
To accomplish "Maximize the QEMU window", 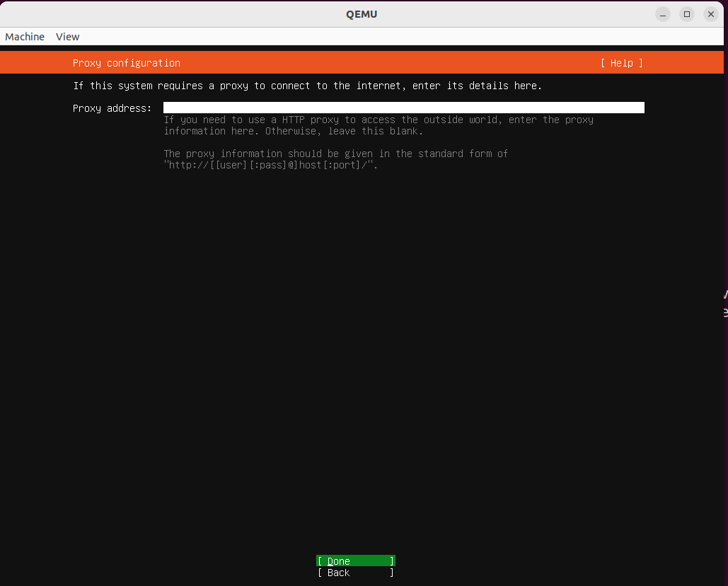I will (686, 13).
